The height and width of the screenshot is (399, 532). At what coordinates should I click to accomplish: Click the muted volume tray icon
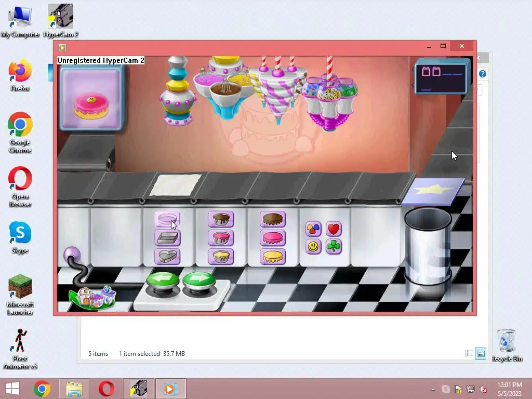(483, 389)
